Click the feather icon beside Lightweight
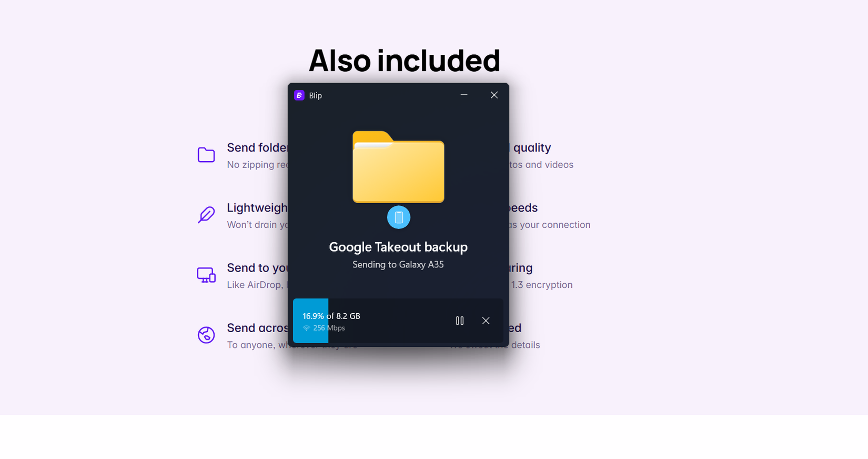 point(206,215)
